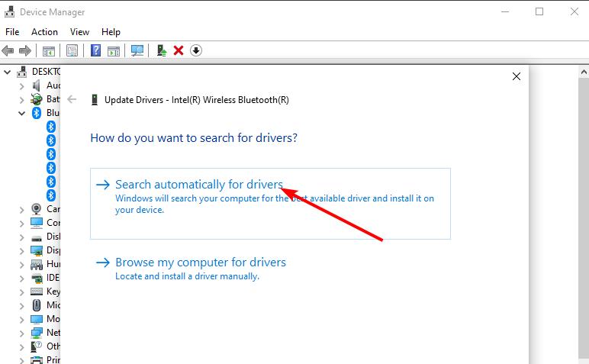This screenshot has height=364, width=589.
Task: Select the Keyboards icon in device tree
Action: [37, 292]
